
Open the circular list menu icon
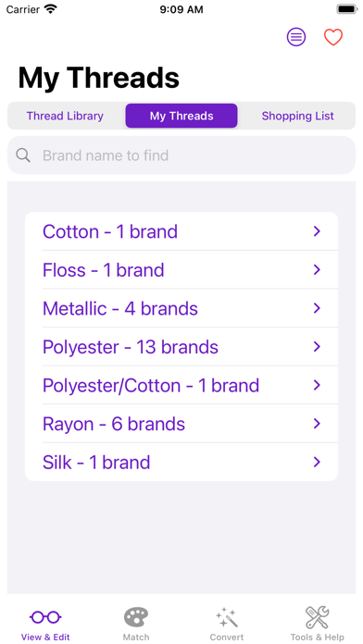296,37
